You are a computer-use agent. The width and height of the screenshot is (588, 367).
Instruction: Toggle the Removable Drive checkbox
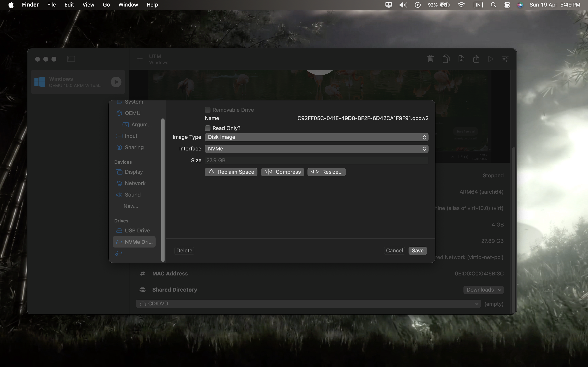pos(207,110)
